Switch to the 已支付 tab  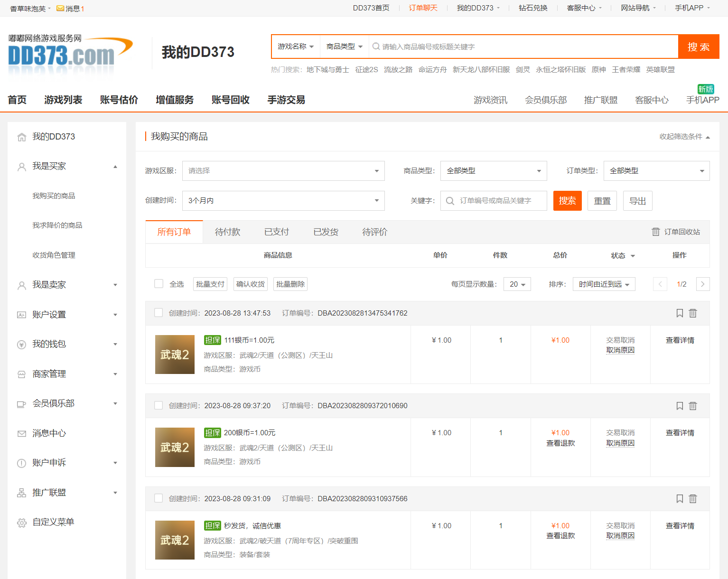277,232
